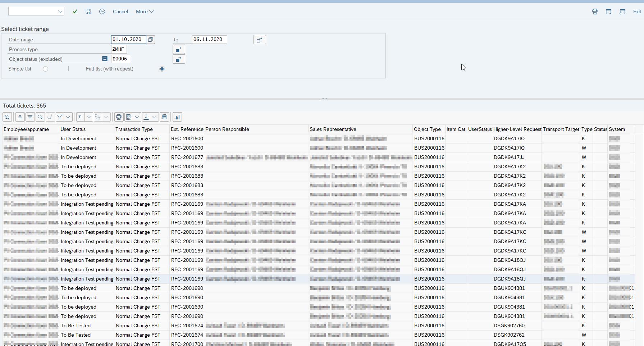Expand the Export download dropdown arrow
644x346 pixels.
point(155,117)
